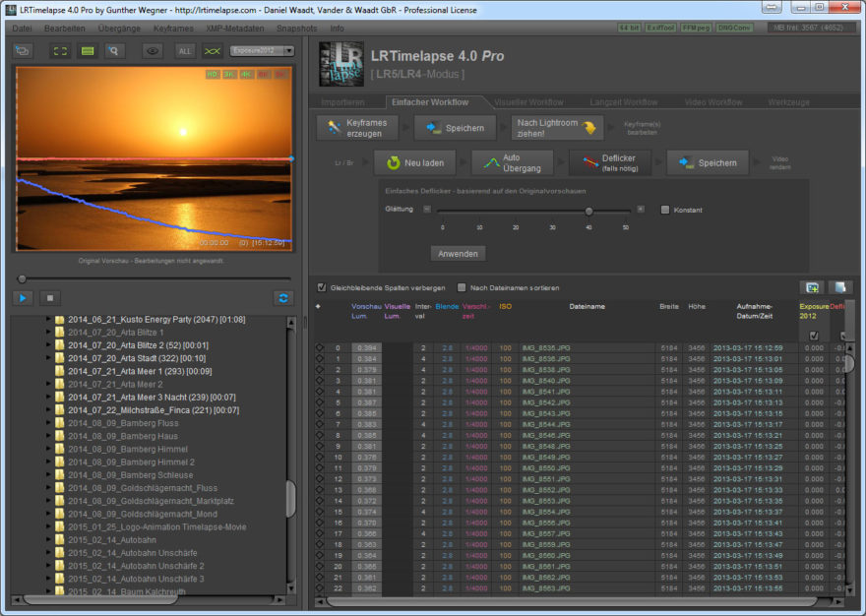Select folder 2014_07_22_Milchstraße_Finca (221)
The width and height of the screenshot is (866, 616).
154,410
